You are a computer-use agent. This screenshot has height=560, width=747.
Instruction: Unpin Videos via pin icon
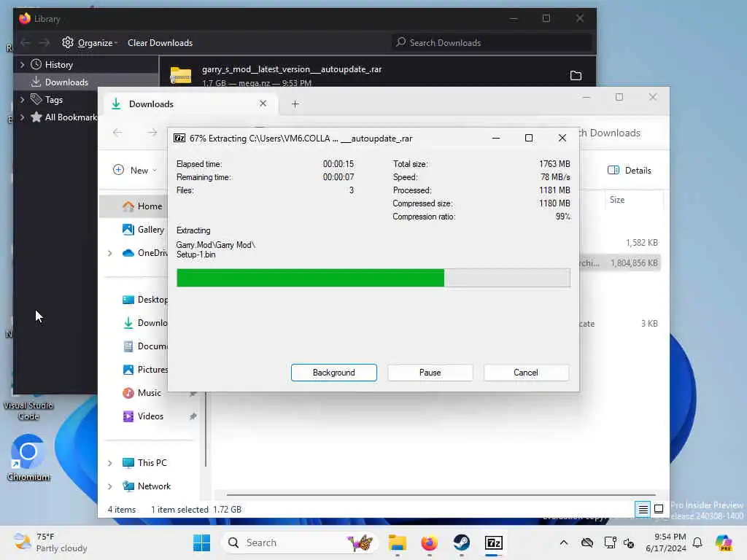(x=193, y=416)
